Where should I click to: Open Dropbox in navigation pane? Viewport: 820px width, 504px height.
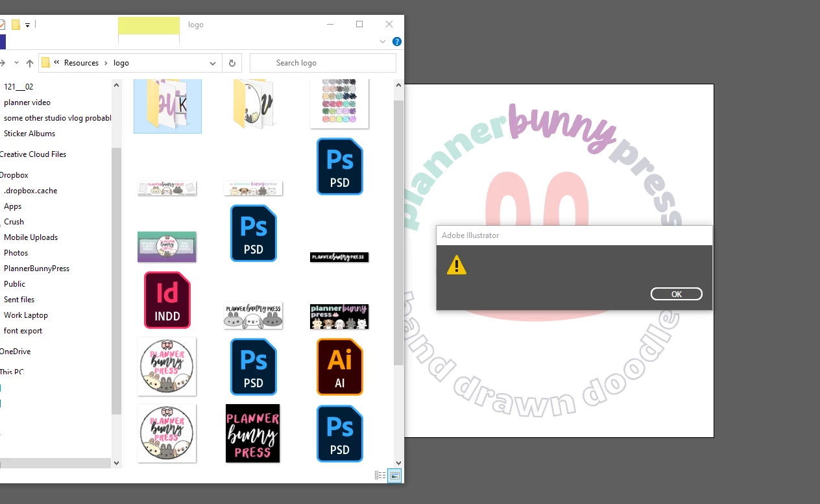(x=14, y=174)
